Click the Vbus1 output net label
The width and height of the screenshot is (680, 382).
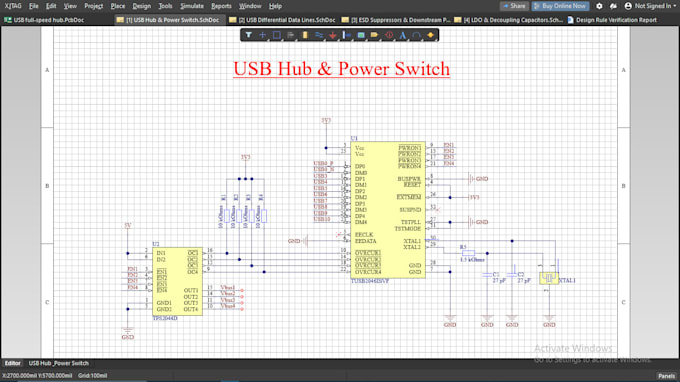[x=228, y=287]
